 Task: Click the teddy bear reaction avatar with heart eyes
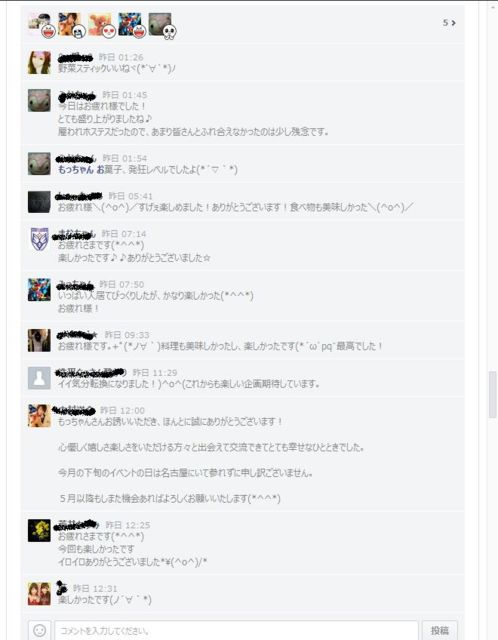click(102, 25)
